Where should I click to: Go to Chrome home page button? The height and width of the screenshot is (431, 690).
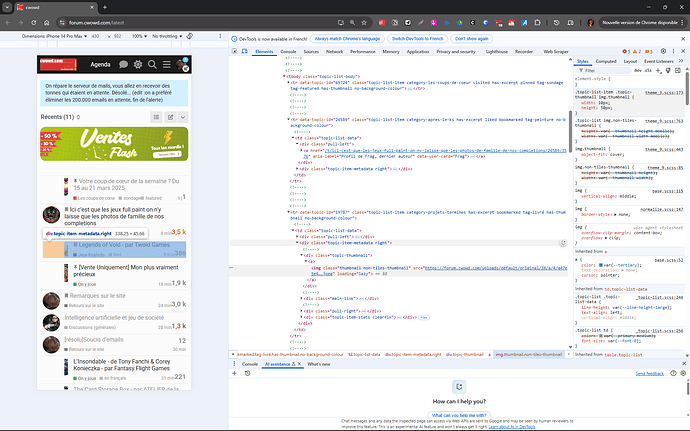coord(47,22)
